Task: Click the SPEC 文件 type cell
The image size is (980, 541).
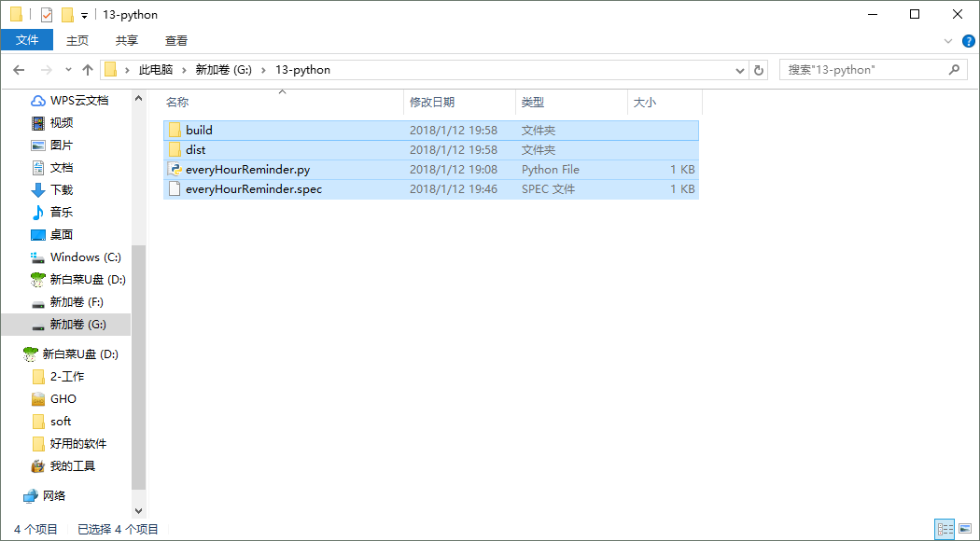Action: (x=548, y=188)
